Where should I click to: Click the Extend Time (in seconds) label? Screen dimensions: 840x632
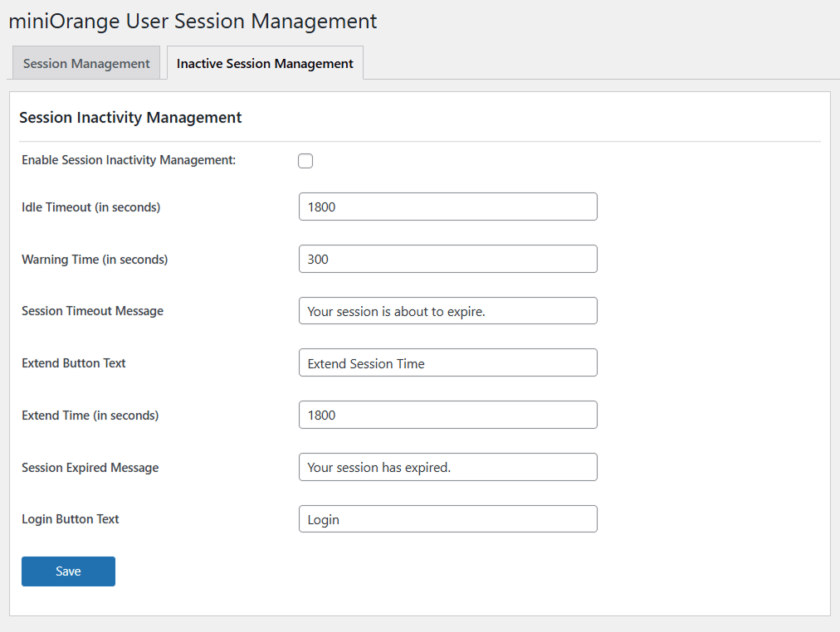coord(90,416)
